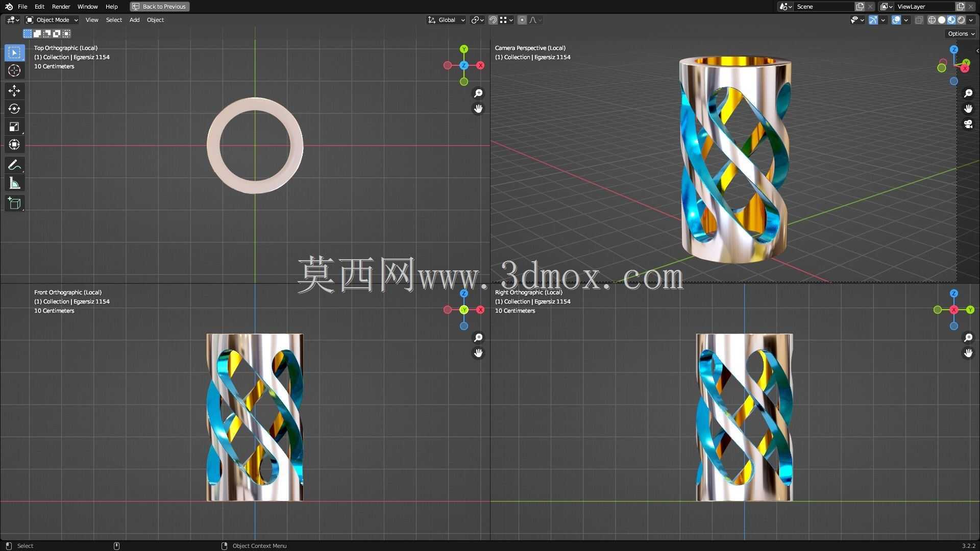Set selection mode to intersect
Viewport: 980px width, 551px height.
click(66, 34)
